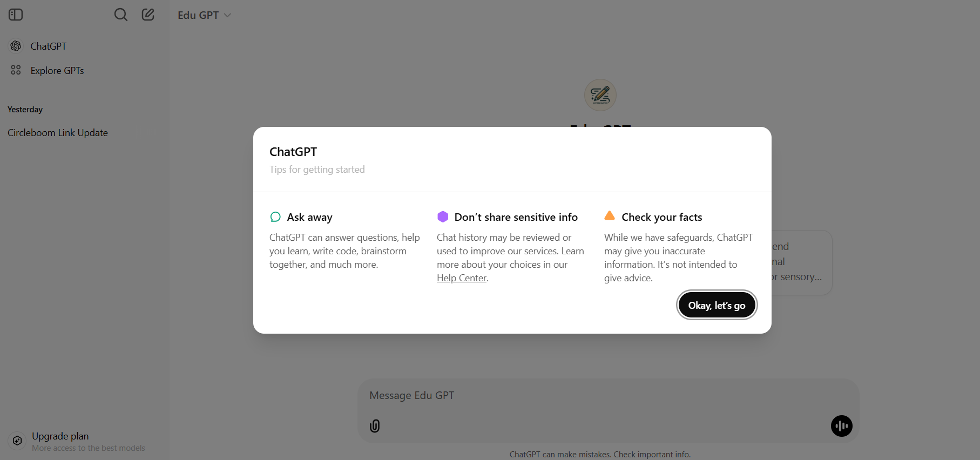Open the Circleboom Link Update chat
This screenshot has width=980, height=460.
click(57, 132)
